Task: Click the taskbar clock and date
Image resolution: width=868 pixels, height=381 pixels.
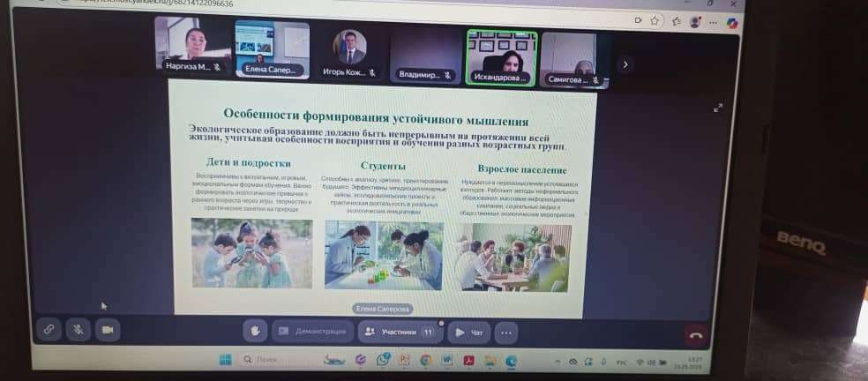Action: click(x=687, y=363)
